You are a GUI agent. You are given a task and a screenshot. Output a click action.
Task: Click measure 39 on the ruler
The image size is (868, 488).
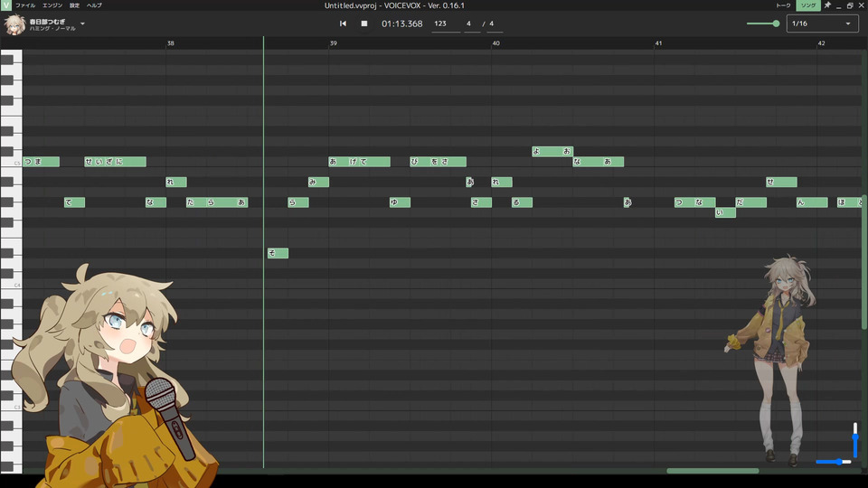click(334, 43)
